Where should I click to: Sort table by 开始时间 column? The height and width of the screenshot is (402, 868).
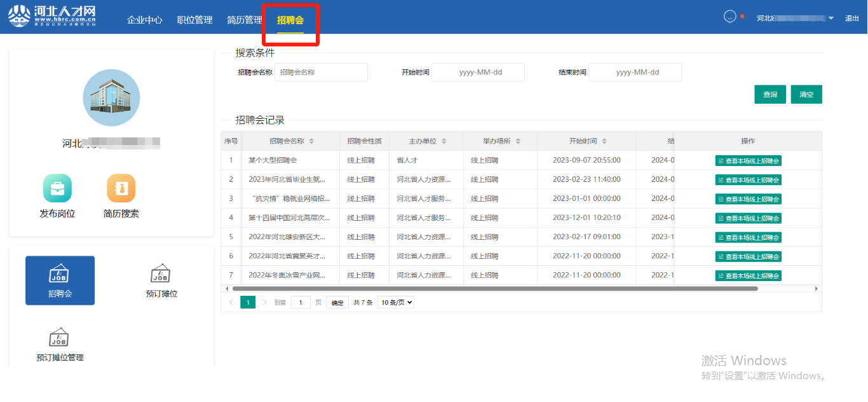pyautogui.click(x=604, y=141)
